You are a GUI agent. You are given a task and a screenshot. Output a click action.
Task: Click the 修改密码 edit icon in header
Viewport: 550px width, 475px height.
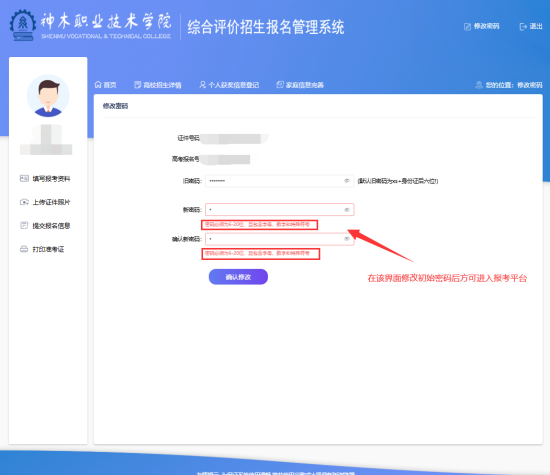(x=467, y=27)
